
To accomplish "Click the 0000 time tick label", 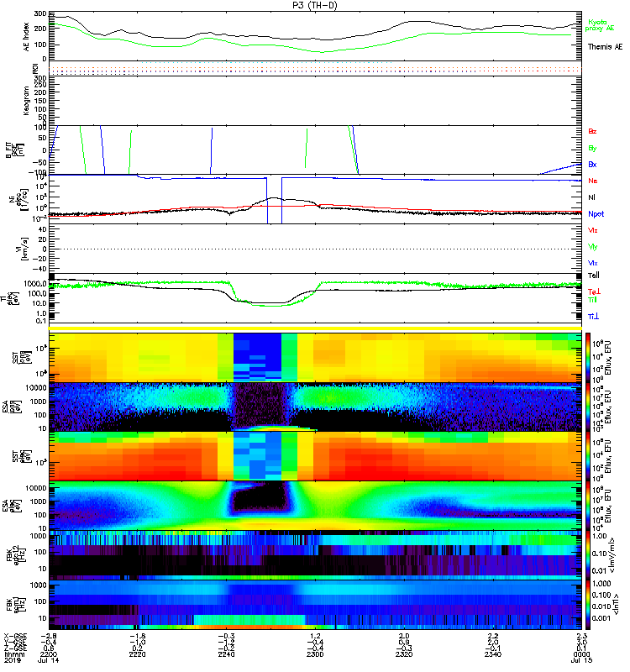I will click(581, 654).
